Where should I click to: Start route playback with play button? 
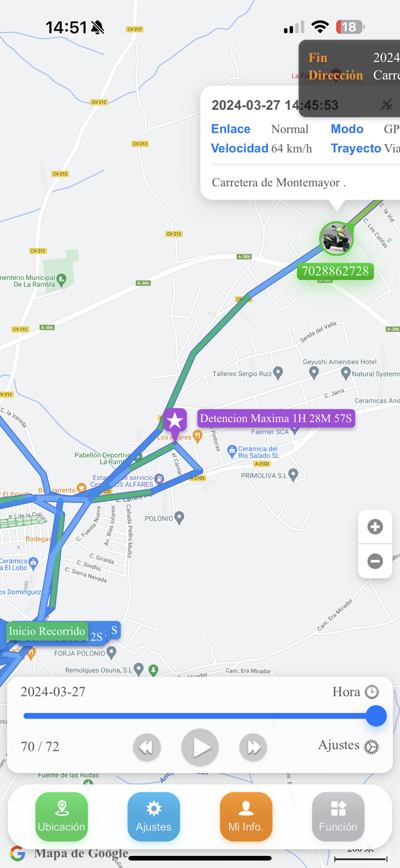click(200, 747)
